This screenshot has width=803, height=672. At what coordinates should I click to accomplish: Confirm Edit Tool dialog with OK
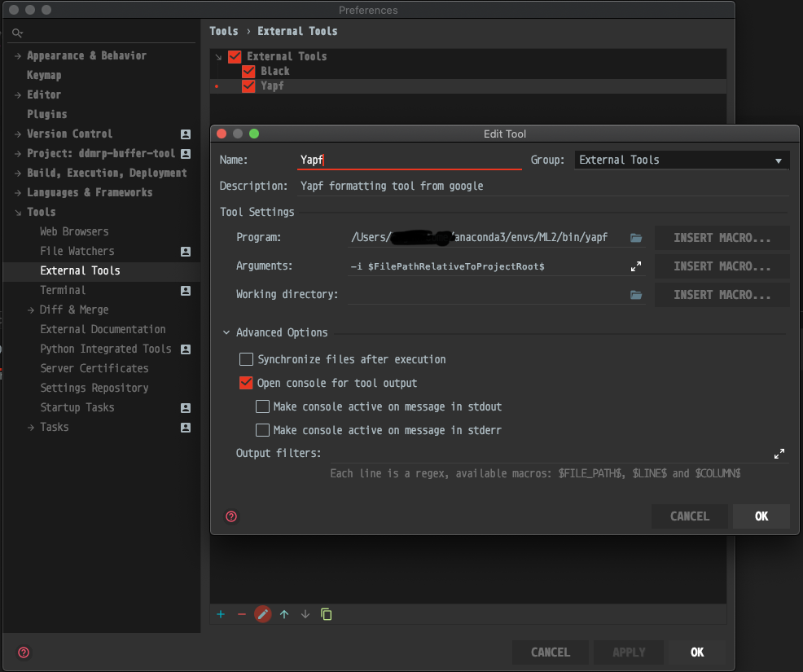(761, 516)
